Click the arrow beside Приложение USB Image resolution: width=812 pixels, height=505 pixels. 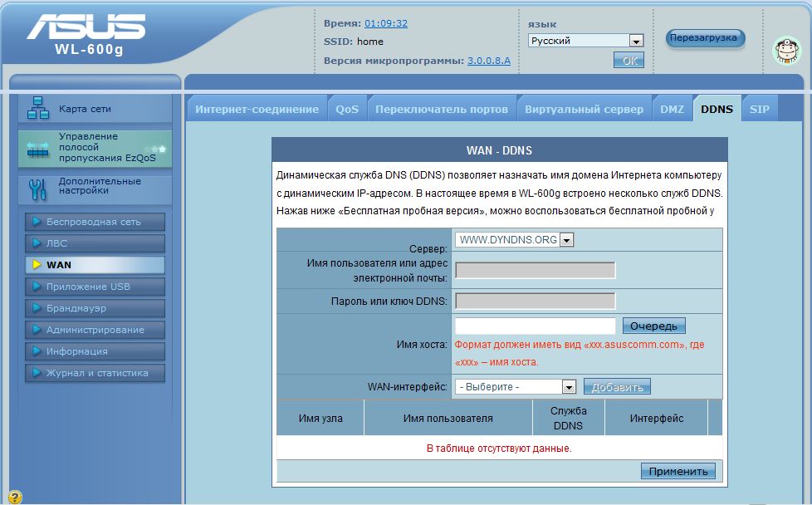pyautogui.click(x=37, y=287)
